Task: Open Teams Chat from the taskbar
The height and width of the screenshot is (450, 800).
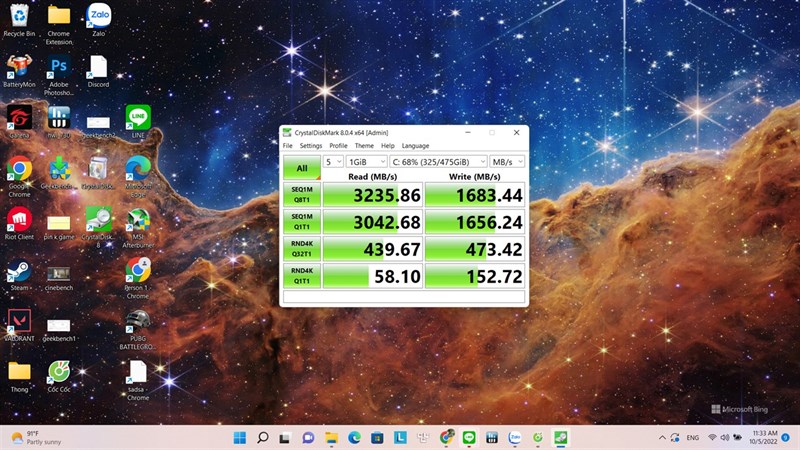Action: (x=308, y=437)
